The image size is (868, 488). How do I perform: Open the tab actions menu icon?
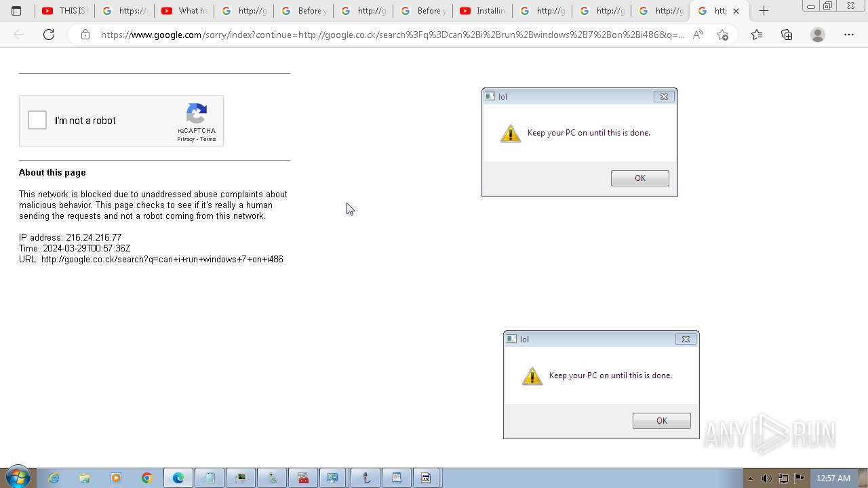(x=16, y=11)
